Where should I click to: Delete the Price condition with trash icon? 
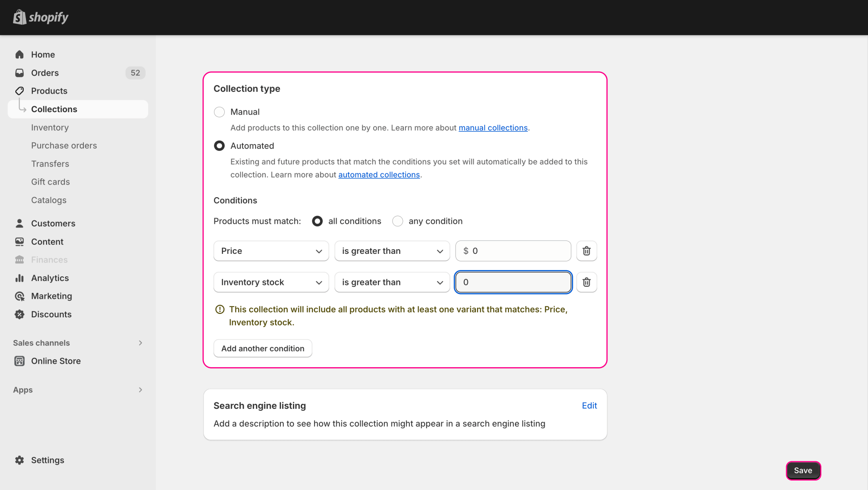tap(586, 251)
